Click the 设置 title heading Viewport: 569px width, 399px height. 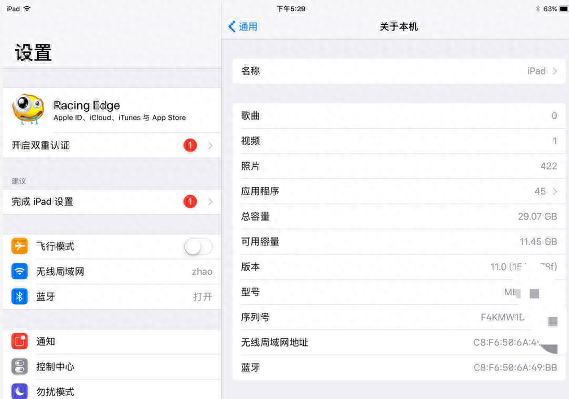coord(33,53)
